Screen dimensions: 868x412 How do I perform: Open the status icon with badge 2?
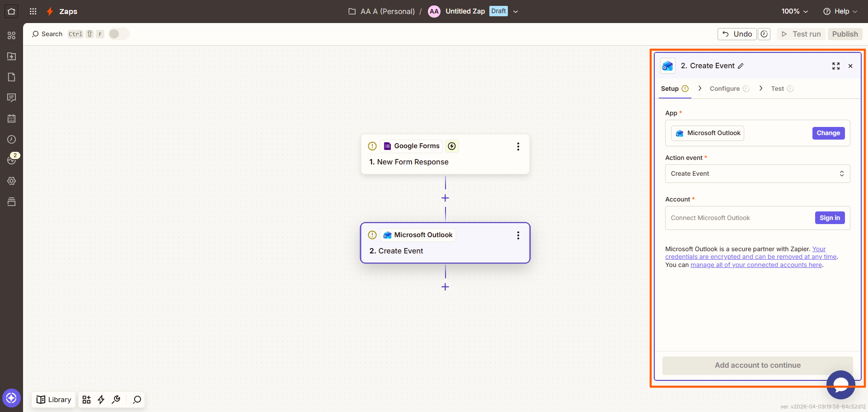click(x=13, y=159)
